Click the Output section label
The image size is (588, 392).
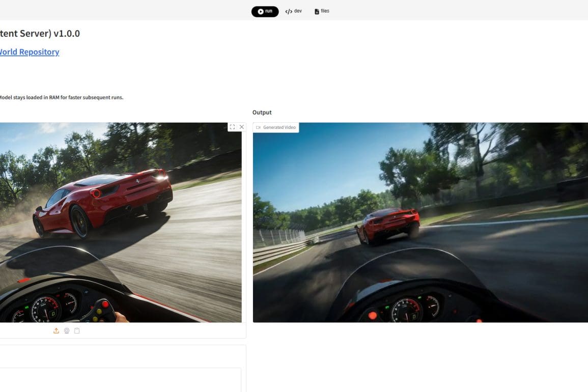[x=262, y=113]
